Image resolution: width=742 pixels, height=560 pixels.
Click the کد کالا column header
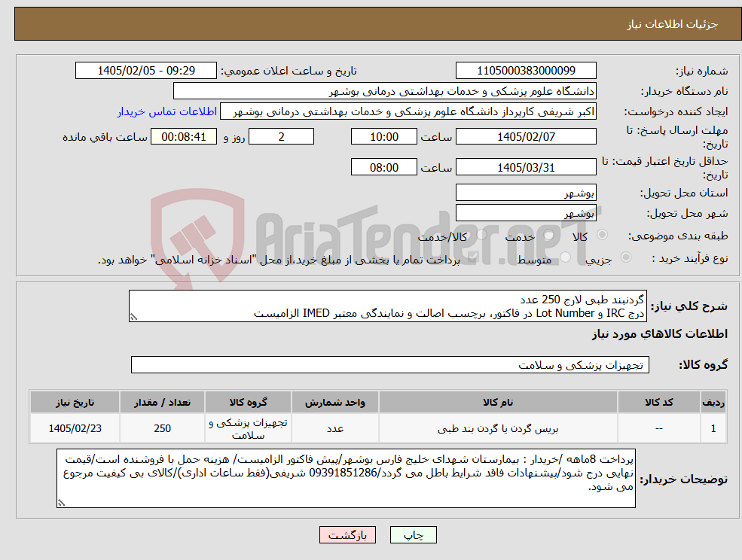click(x=658, y=402)
